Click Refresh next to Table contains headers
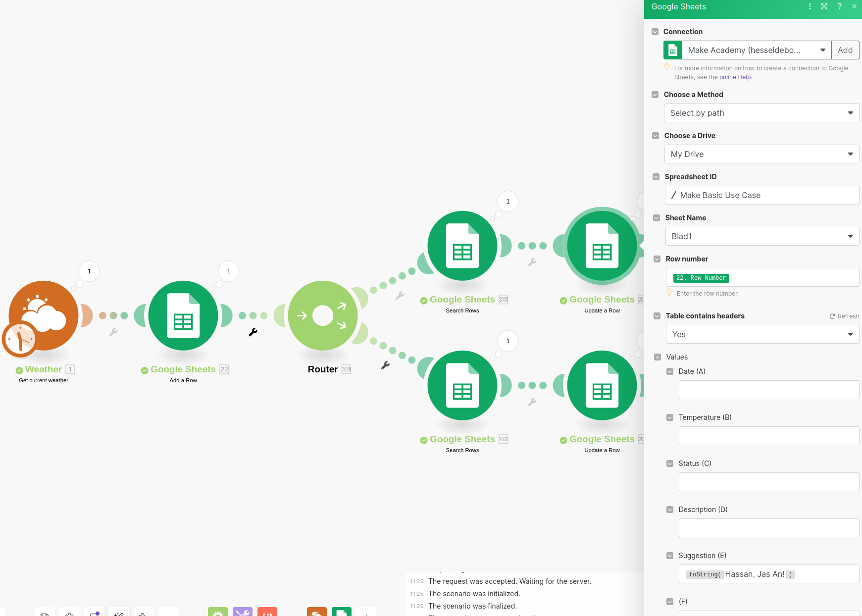 coord(845,316)
